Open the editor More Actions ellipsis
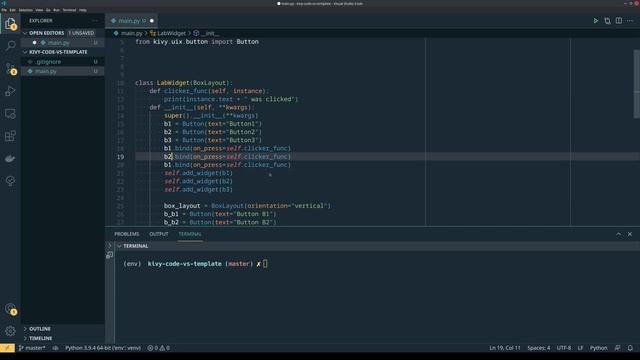The width and height of the screenshot is (640, 360). point(630,21)
